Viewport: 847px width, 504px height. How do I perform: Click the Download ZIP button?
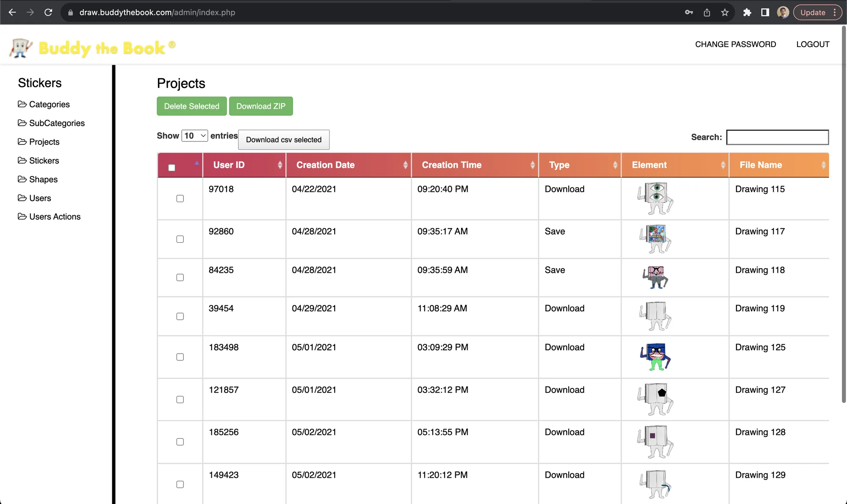click(261, 106)
